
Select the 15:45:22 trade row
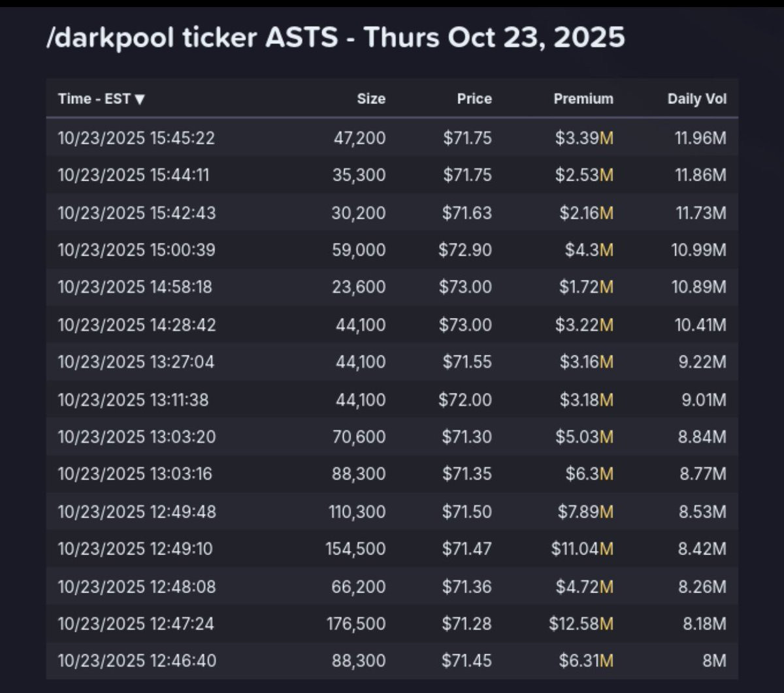(392, 138)
